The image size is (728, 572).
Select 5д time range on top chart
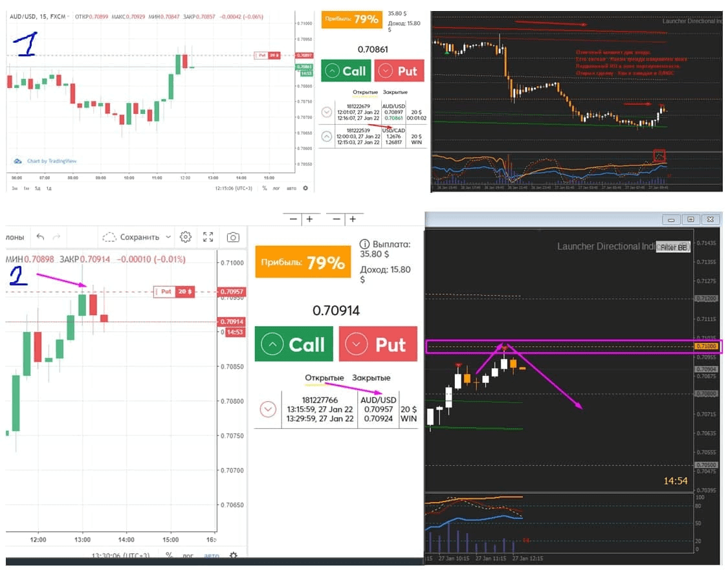38,188
